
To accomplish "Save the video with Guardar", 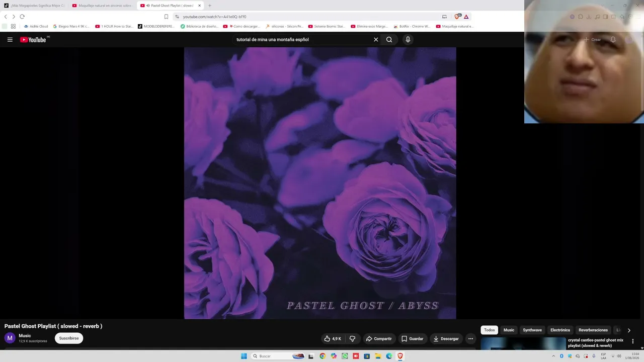I will click(412, 339).
